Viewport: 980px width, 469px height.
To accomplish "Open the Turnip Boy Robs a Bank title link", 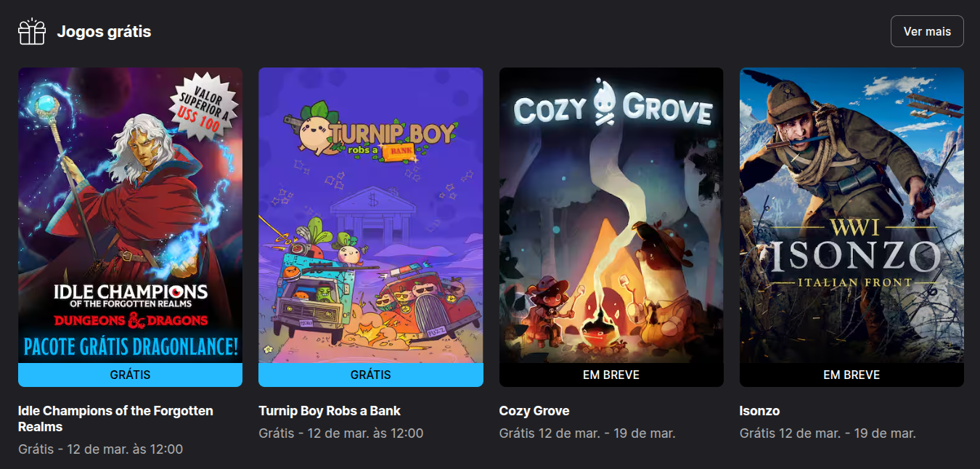I will pos(330,411).
